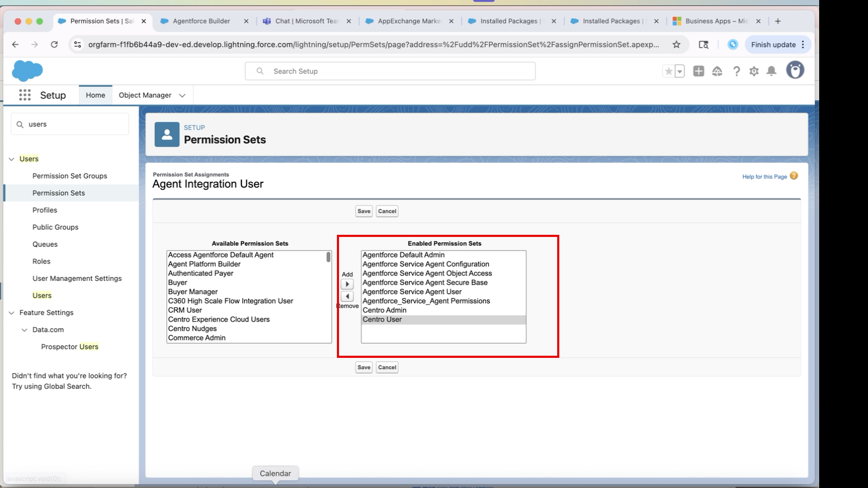The height and width of the screenshot is (488, 868).
Task: Open the Object Manager dropdown chevron
Action: coord(182,95)
